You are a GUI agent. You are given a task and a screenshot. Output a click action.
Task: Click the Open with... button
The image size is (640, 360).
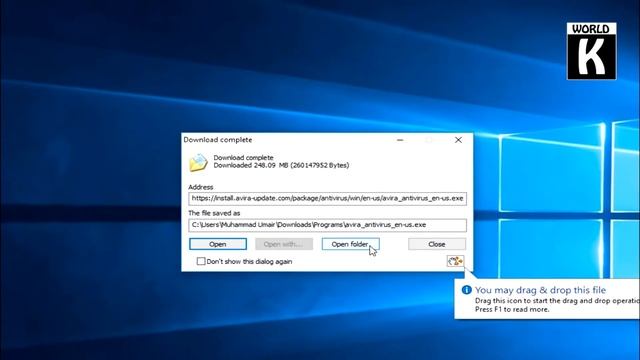click(284, 244)
